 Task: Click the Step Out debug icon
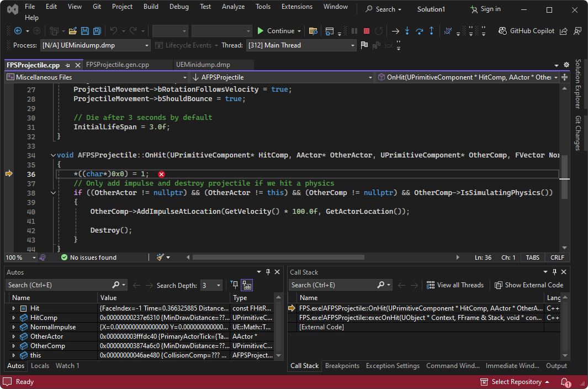431,30
